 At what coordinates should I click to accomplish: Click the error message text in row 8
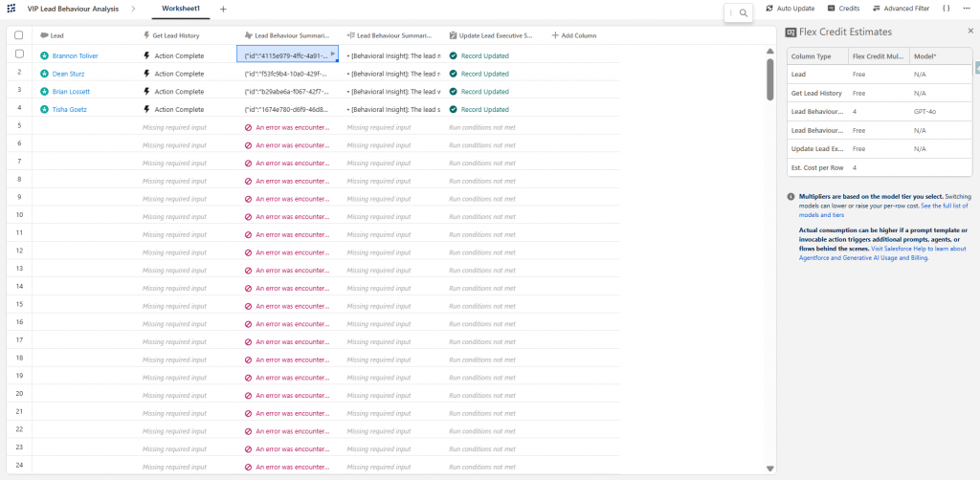point(293,181)
